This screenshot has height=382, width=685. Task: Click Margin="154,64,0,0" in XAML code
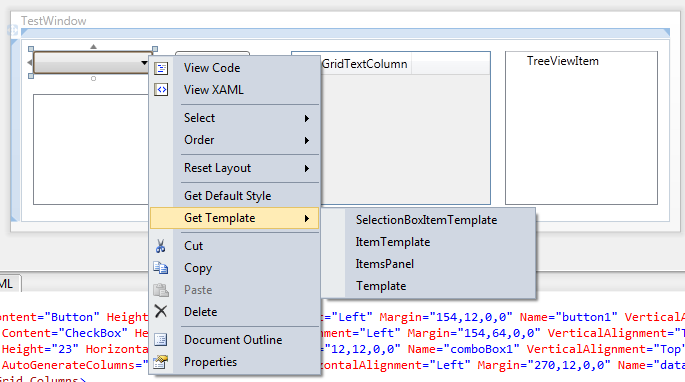click(474, 333)
